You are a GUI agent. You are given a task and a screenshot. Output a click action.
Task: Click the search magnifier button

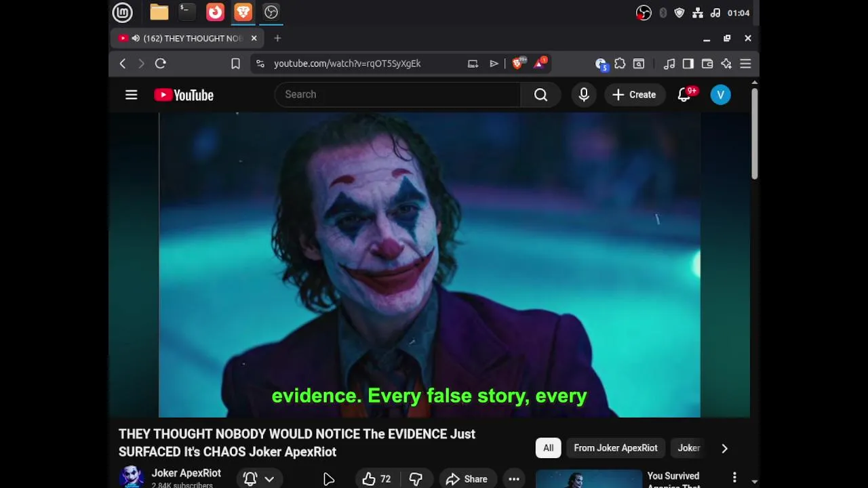pyautogui.click(x=540, y=95)
